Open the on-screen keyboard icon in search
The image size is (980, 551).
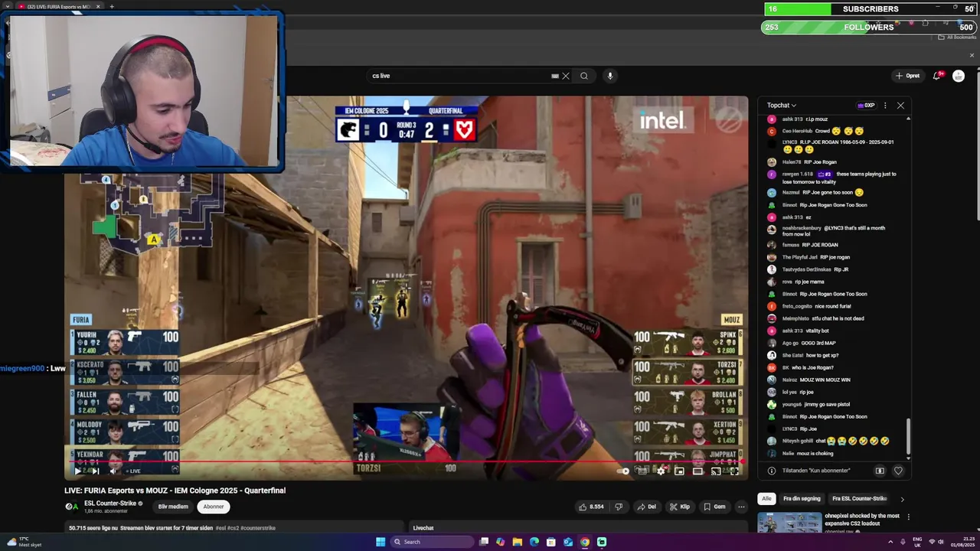555,76
